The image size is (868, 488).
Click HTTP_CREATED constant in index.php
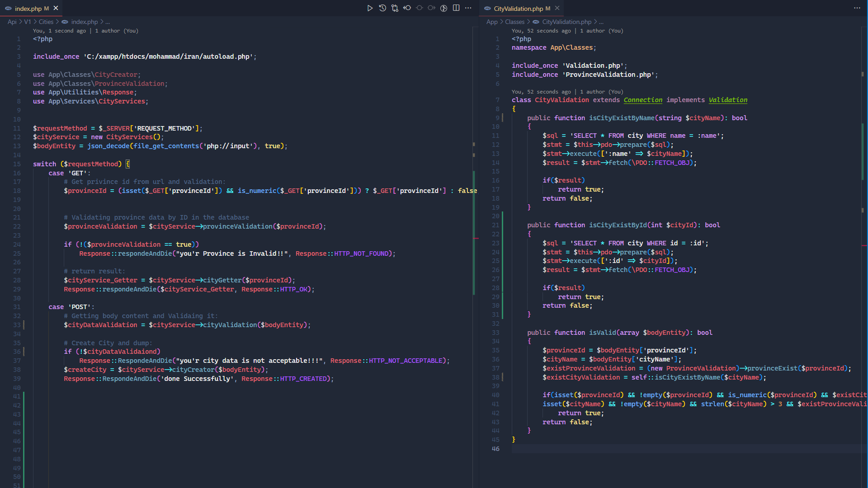(x=303, y=379)
